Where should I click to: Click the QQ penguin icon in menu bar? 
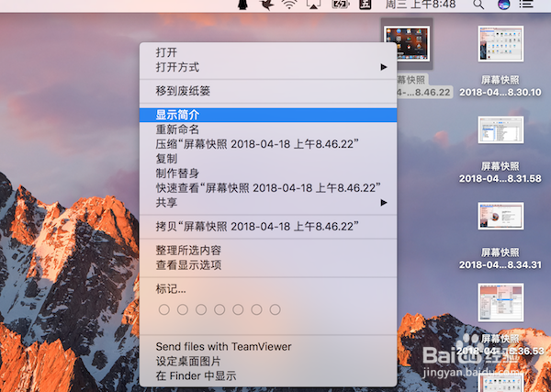(x=242, y=5)
